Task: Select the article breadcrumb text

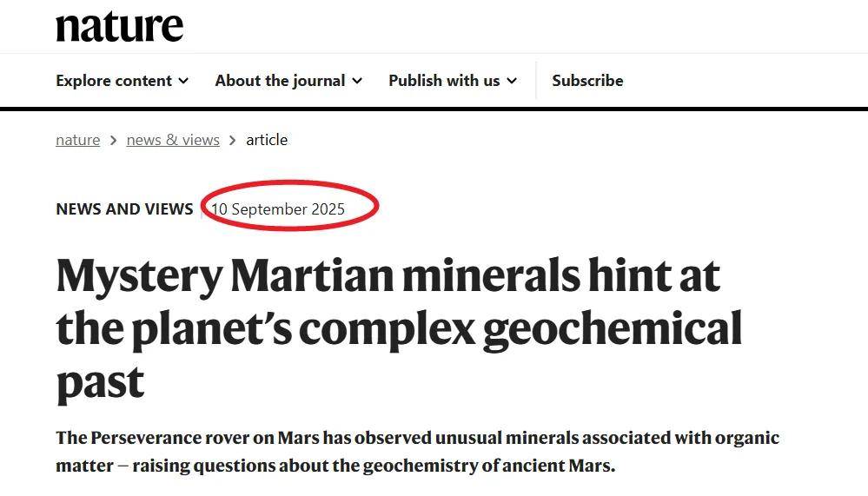Action: (x=267, y=140)
